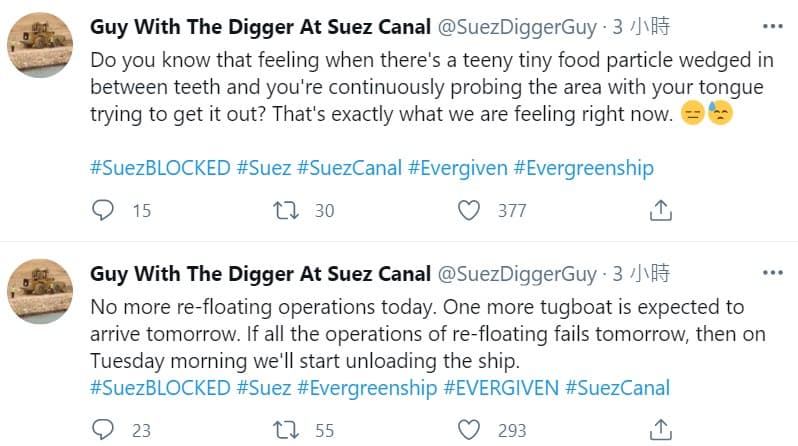This screenshot has height=446, width=798.
Task: Open more options menu on second tweet
Action: click(x=773, y=273)
